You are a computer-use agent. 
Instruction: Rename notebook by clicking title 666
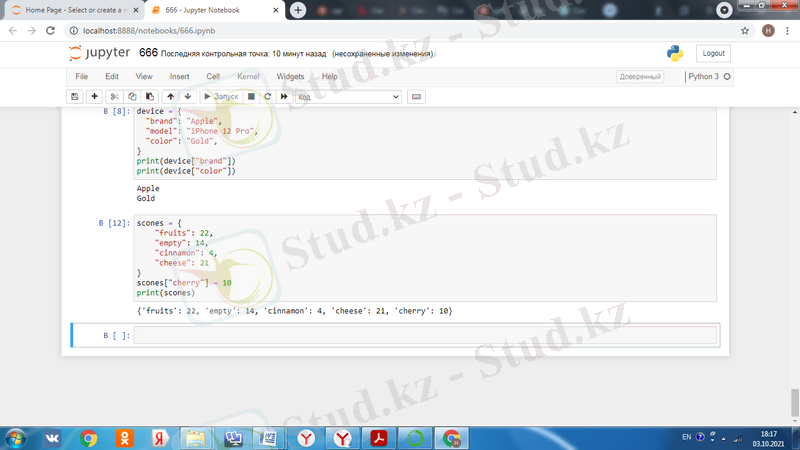click(x=148, y=53)
